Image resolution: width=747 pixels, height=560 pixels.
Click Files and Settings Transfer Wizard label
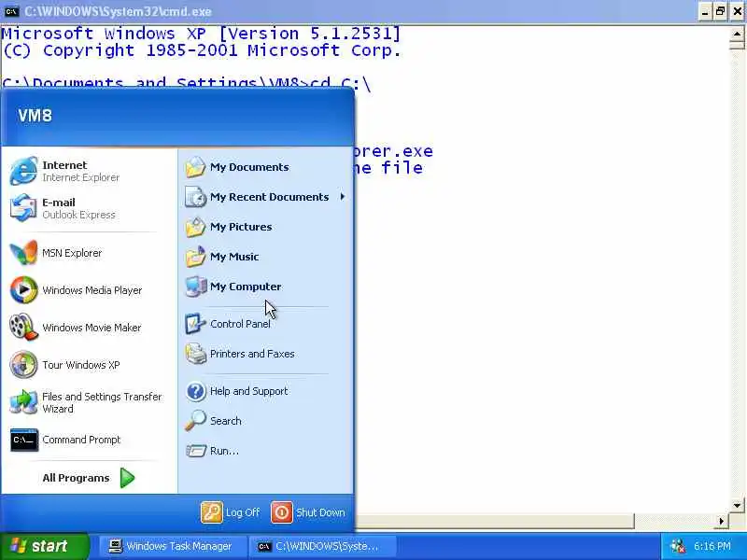click(x=102, y=403)
